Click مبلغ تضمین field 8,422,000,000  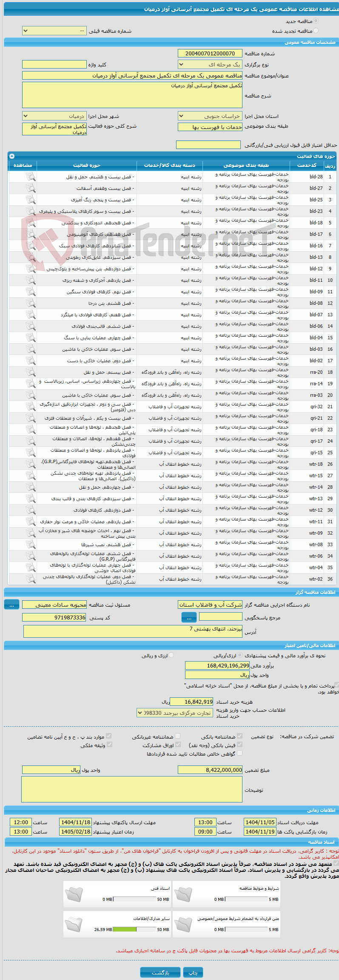210,770
